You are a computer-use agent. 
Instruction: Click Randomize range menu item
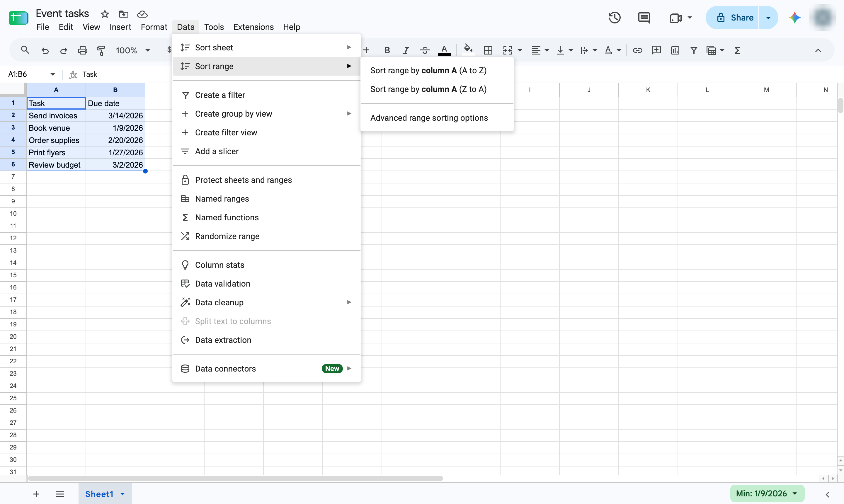266,236
